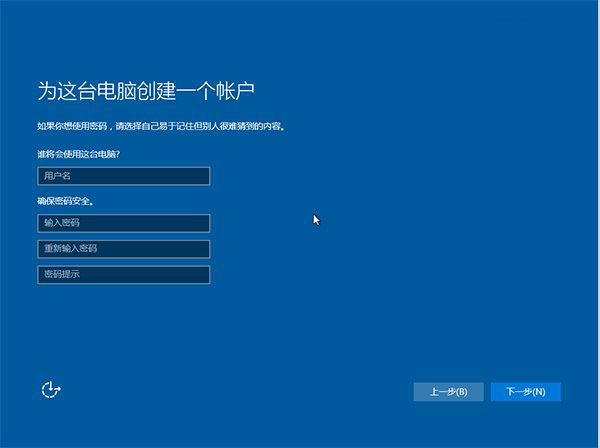Open the Ease of Access icon
The height and width of the screenshot is (448, 600).
(x=51, y=390)
